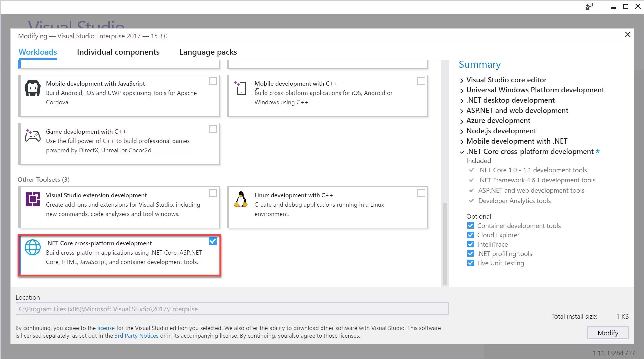
Task: Collapse .NET Core cross-platform development summary
Action: pyautogui.click(x=462, y=152)
